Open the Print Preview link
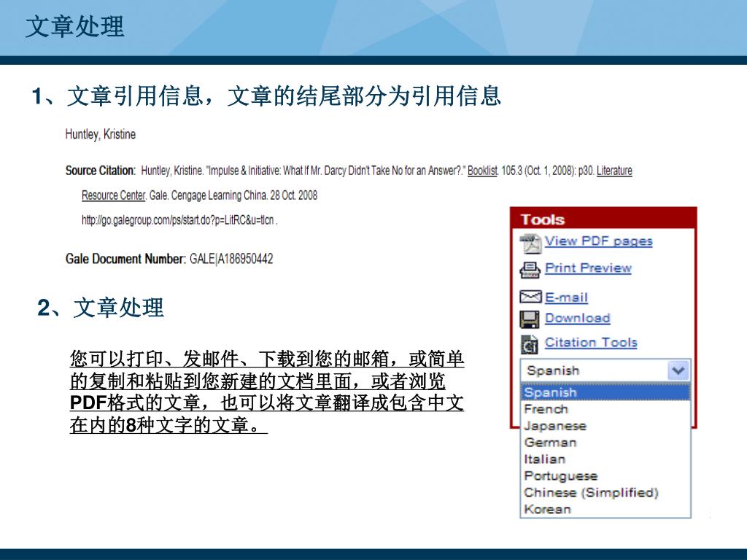 589,268
